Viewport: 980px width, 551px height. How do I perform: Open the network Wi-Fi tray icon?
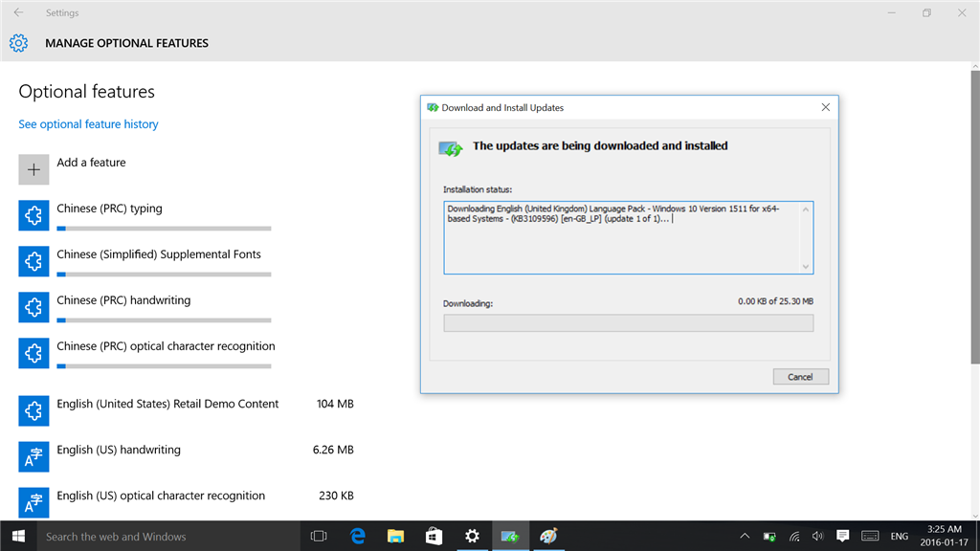[794, 536]
